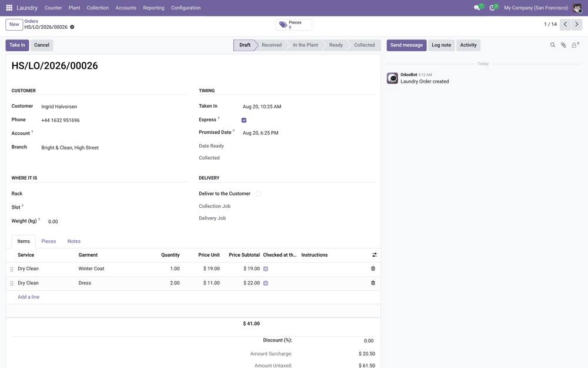Screen dimensions: 588x368
Task: Open the chatter attachments paperclip
Action: click(x=563, y=45)
